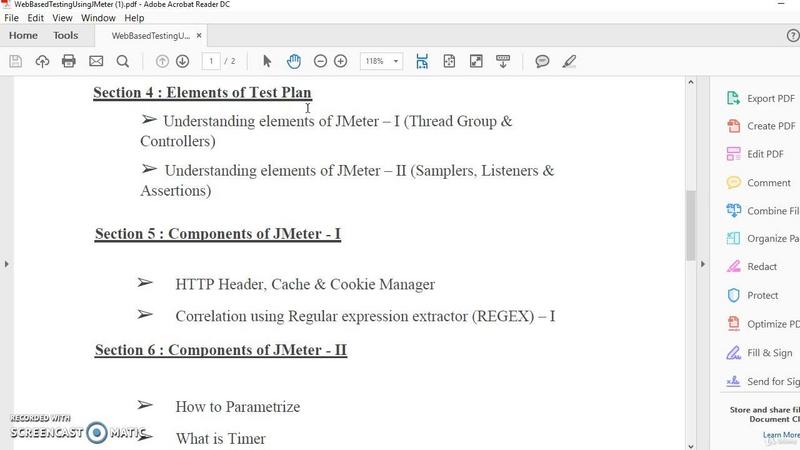The image size is (800, 450).
Task: Click the fit one full page icon
Action: tap(449, 61)
